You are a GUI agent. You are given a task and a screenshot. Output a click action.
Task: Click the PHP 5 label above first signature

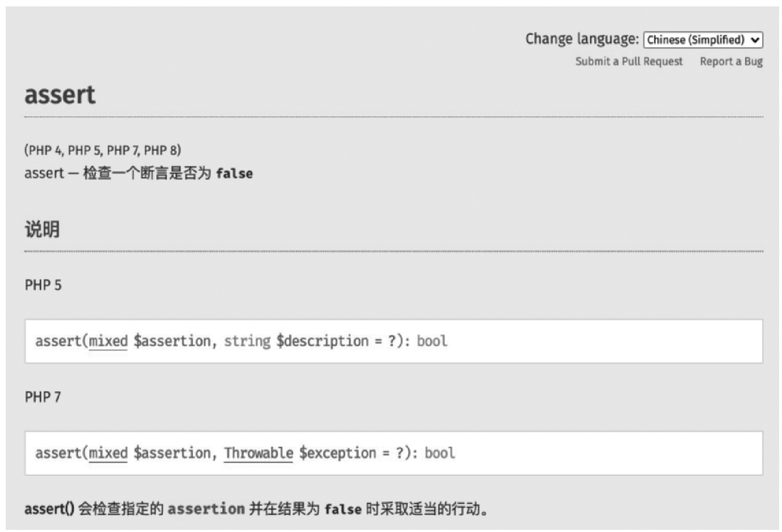click(x=43, y=286)
